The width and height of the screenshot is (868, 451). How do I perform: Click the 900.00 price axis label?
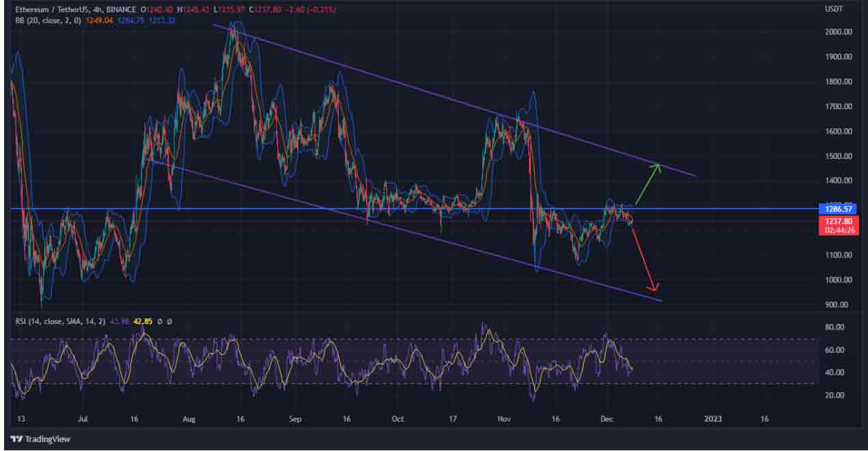(x=837, y=305)
